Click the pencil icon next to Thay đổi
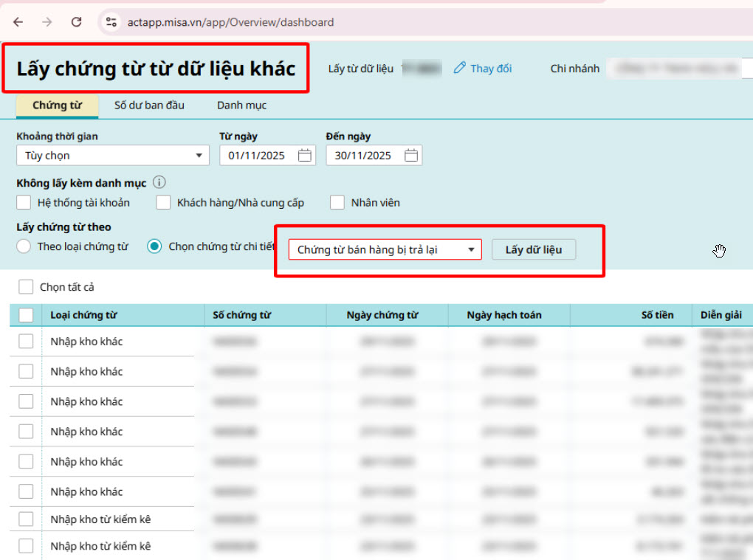The width and height of the screenshot is (753, 560). point(459,69)
